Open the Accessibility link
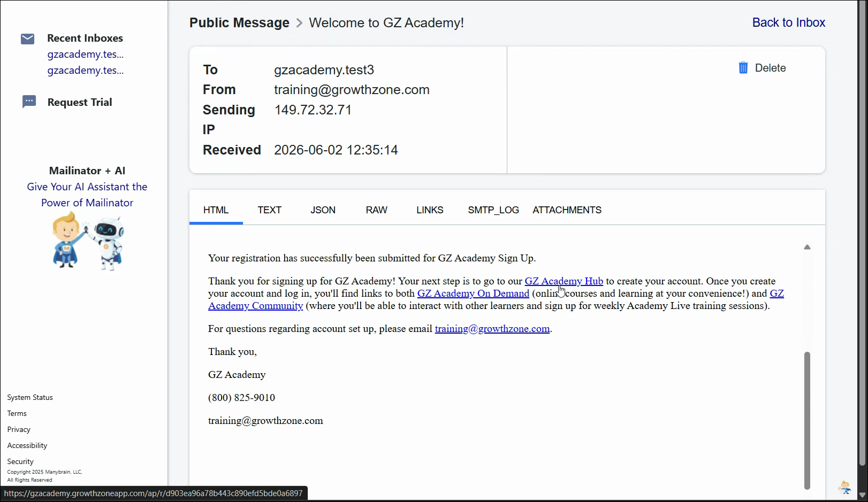Viewport: 868px width, 502px height. coord(27,445)
